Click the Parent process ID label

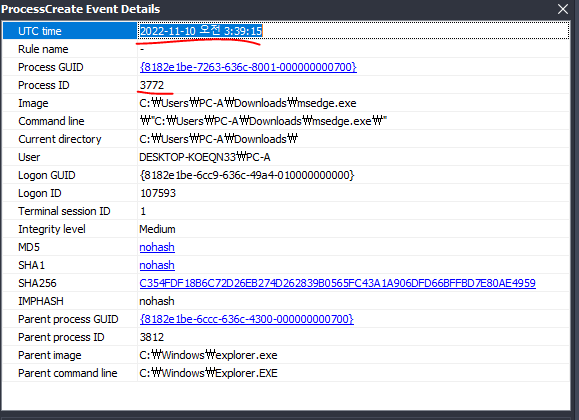(x=61, y=337)
